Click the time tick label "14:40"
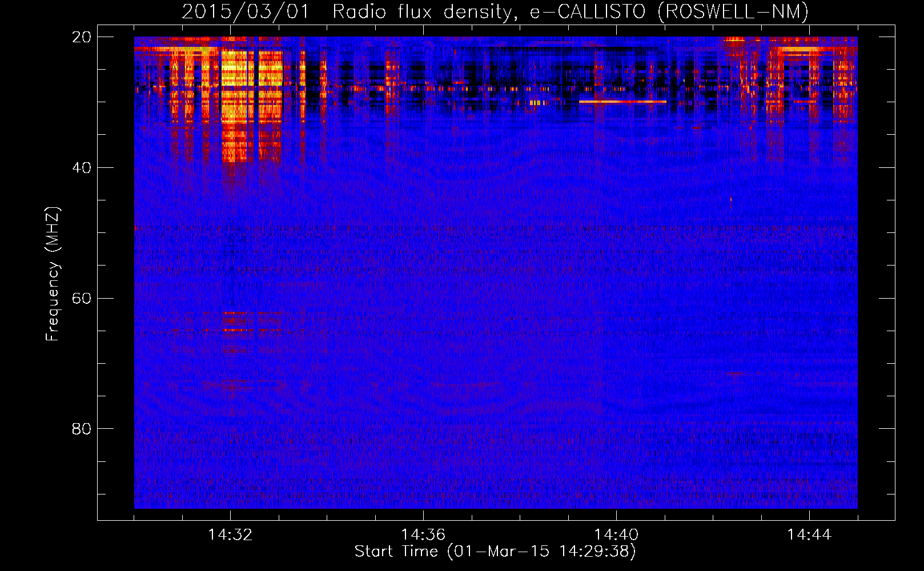Viewport: 924px width, 571px height. click(616, 534)
